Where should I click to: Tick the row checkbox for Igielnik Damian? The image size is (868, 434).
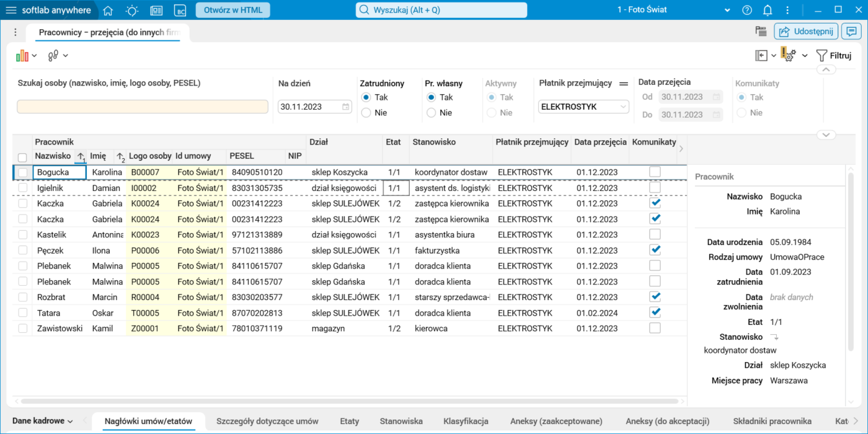[23, 188]
